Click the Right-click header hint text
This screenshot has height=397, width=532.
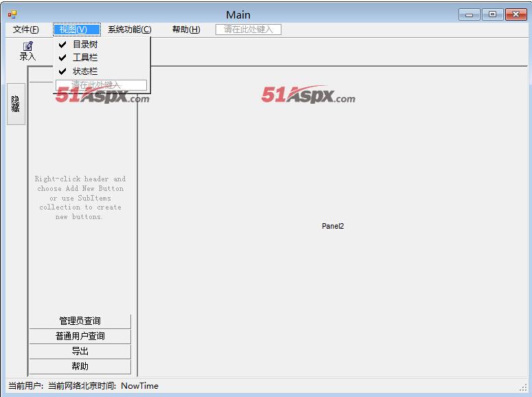[x=80, y=198]
